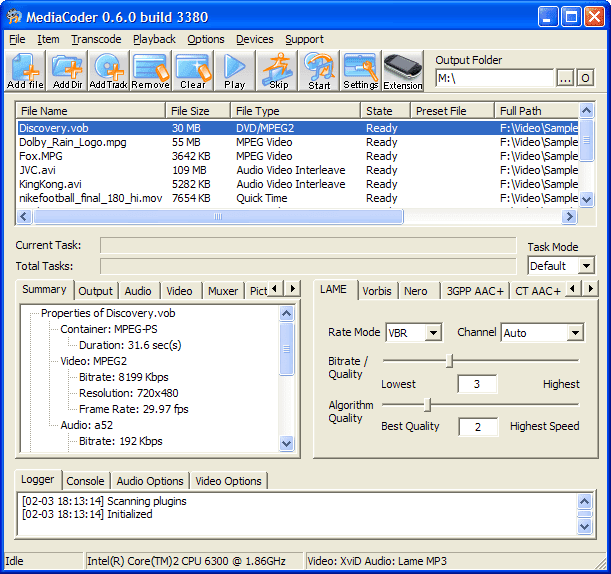611x574 pixels.
Task: Open the Devices menu
Action: (255, 39)
